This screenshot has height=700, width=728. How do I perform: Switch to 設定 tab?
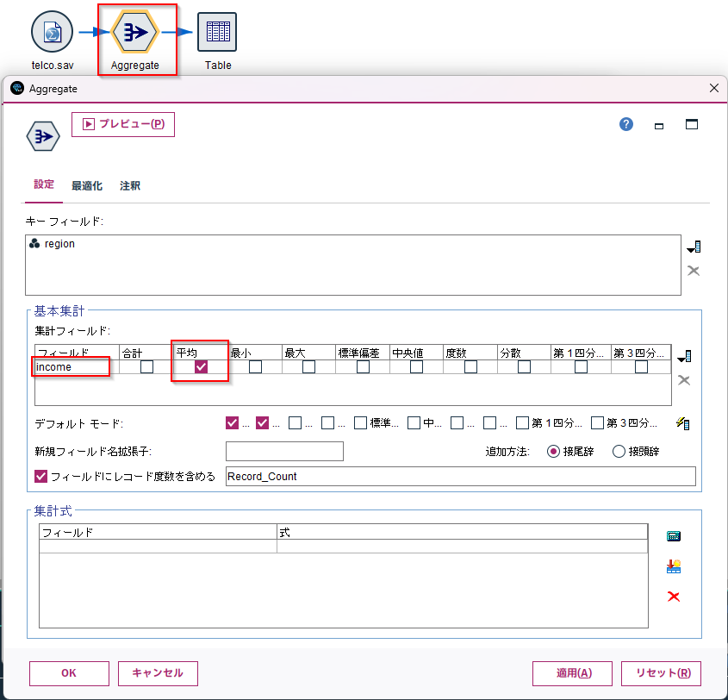pos(44,184)
